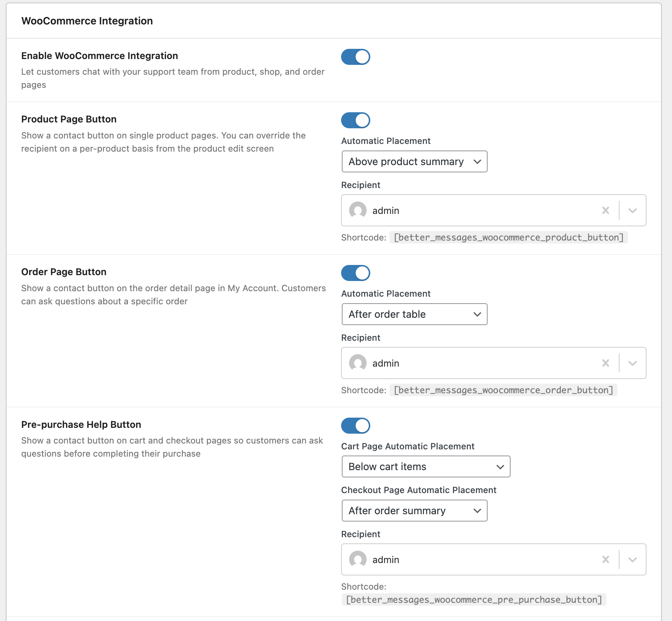Open 'Above product summary' placement dropdown

414,161
